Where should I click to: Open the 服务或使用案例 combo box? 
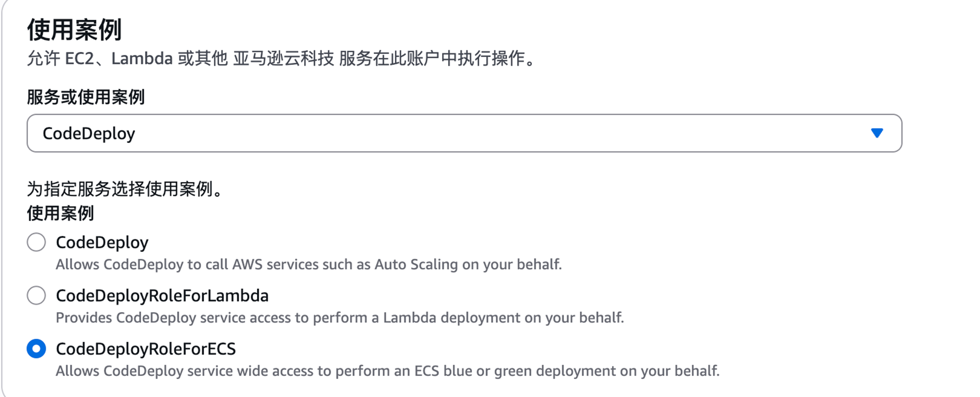coord(464,133)
